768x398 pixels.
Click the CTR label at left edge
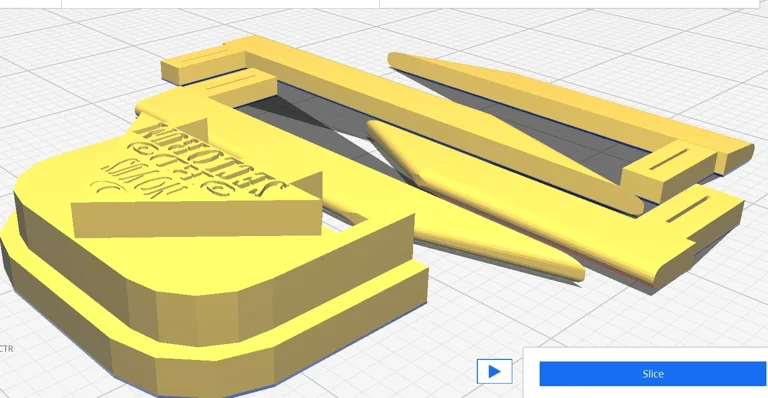(x=6, y=349)
